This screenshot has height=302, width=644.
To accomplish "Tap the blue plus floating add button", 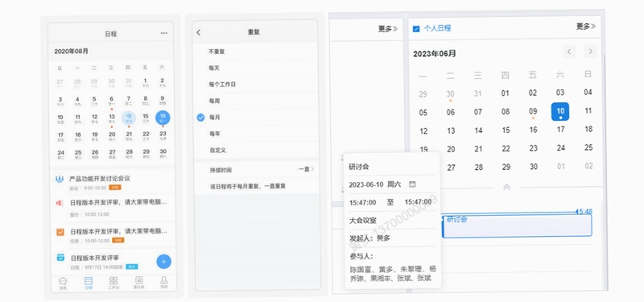I will 164,261.
